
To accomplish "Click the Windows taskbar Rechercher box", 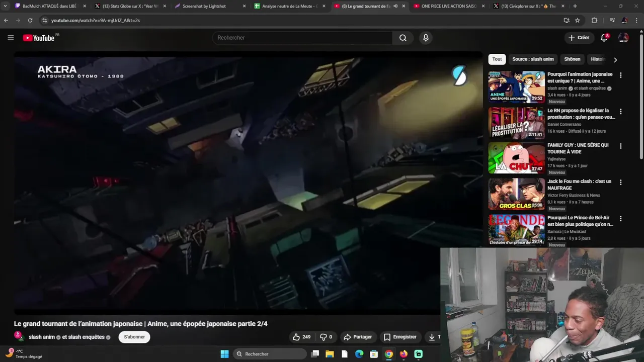I will 270,354.
